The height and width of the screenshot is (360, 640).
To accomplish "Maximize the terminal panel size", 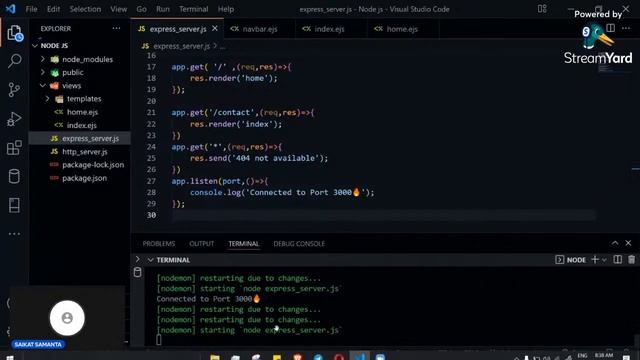I will [615, 243].
